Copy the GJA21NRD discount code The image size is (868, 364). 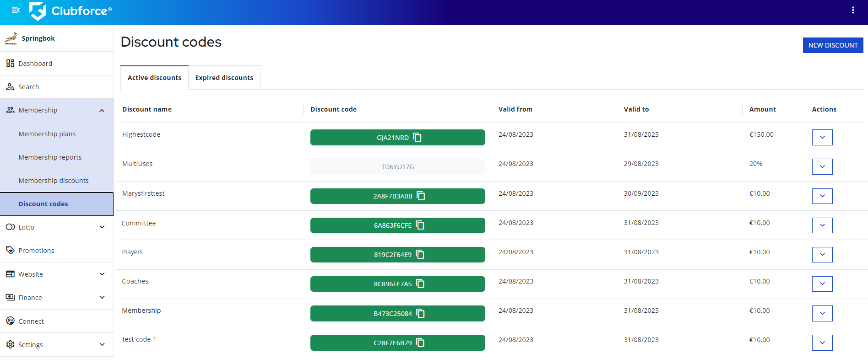[418, 137]
